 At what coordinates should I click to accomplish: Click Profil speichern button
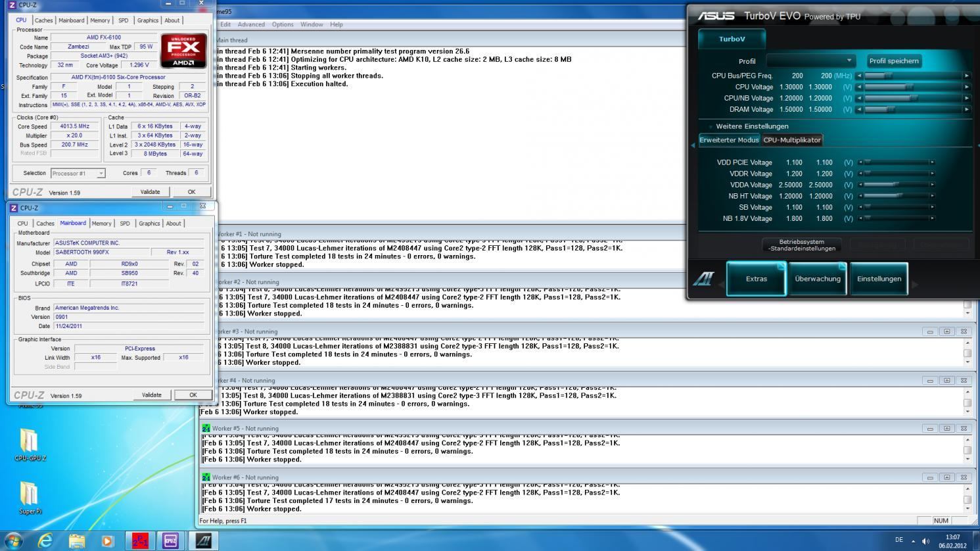point(894,60)
